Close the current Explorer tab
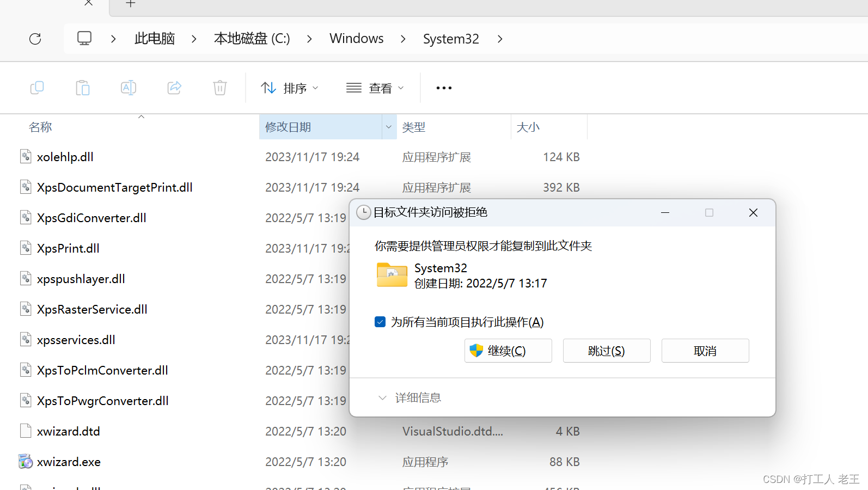This screenshot has width=868, height=490. coord(88,3)
